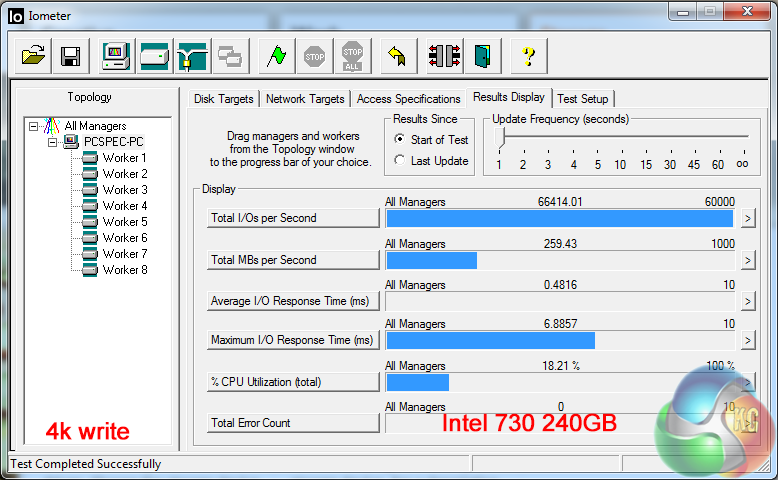
Task: Select Worker 8 in topology
Action: tap(125, 270)
